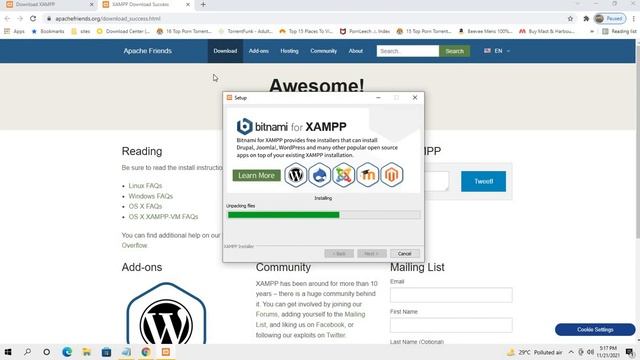
Task: Click the Tweet button
Action: pos(483,181)
